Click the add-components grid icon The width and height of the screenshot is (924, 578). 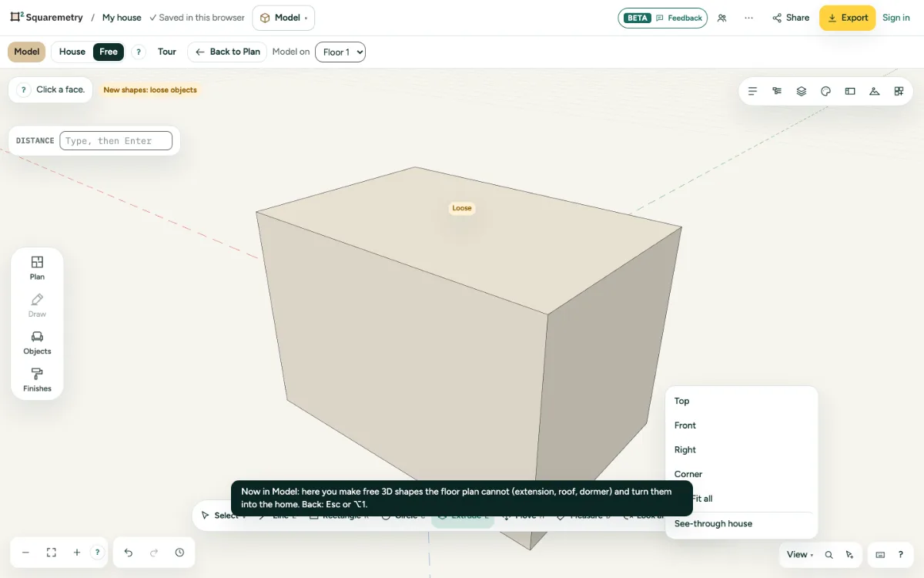pos(899,91)
